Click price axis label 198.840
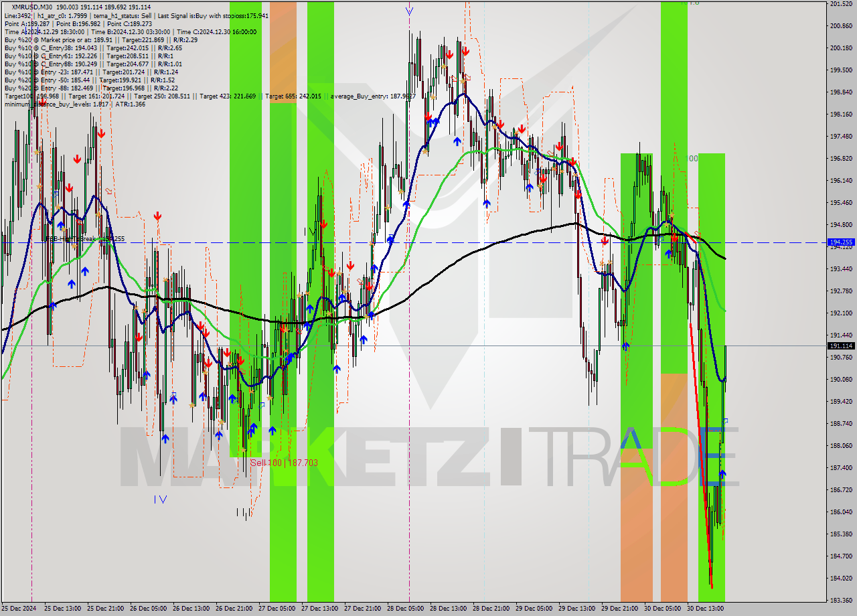The width and height of the screenshot is (857, 616). pos(840,92)
